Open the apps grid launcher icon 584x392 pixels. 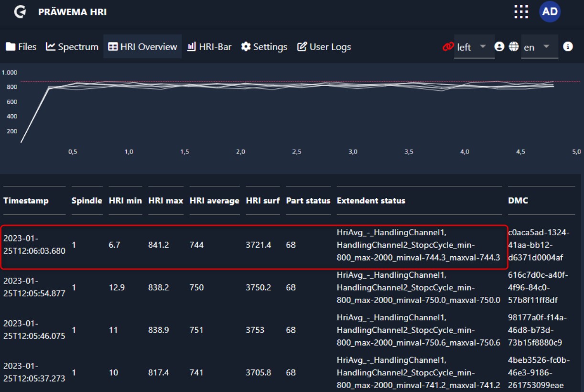pyautogui.click(x=521, y=12)
